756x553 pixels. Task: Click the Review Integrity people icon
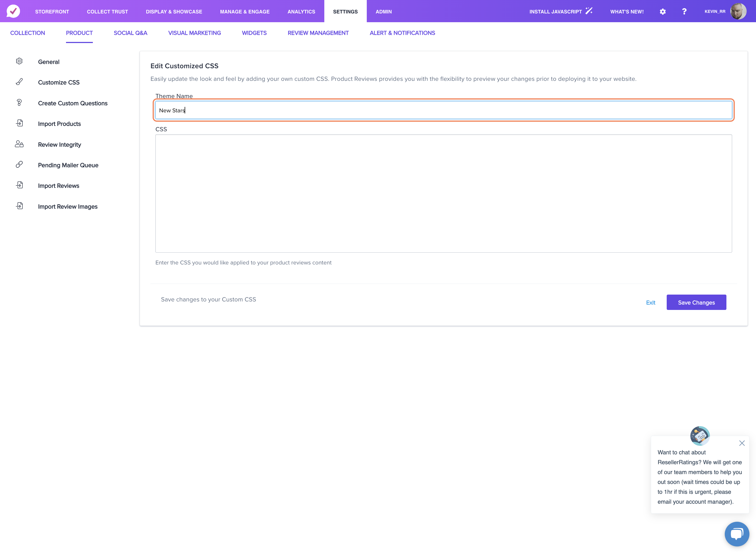coord(19,144)
